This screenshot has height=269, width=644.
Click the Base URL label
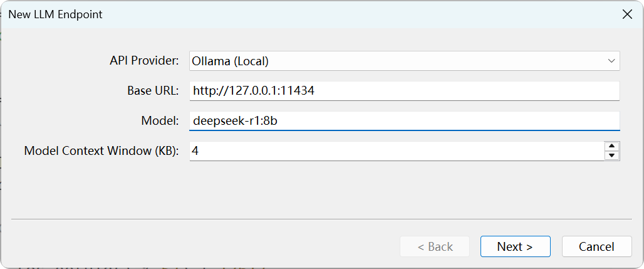click(x=153, y=91)
